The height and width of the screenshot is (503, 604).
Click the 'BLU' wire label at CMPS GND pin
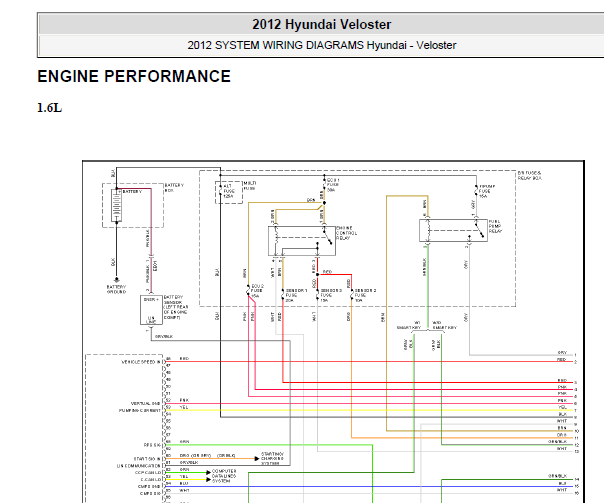[x=184, y=484]
